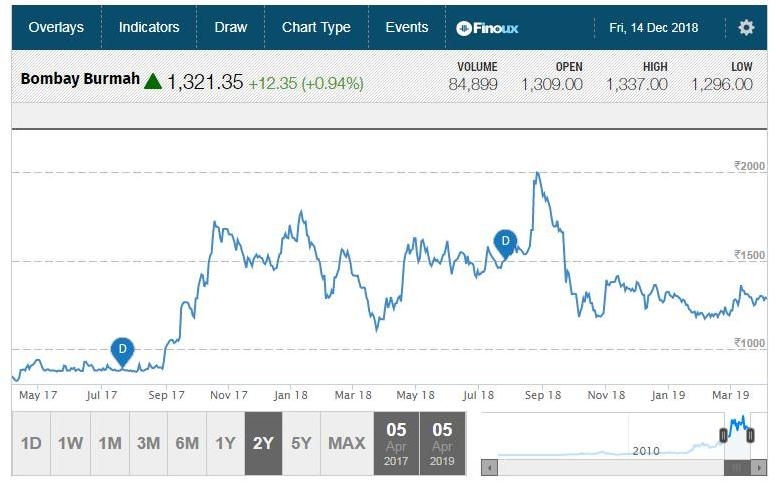Open the start date 05 Apr 2017 picker
The image size is (776, 489).
396,443
